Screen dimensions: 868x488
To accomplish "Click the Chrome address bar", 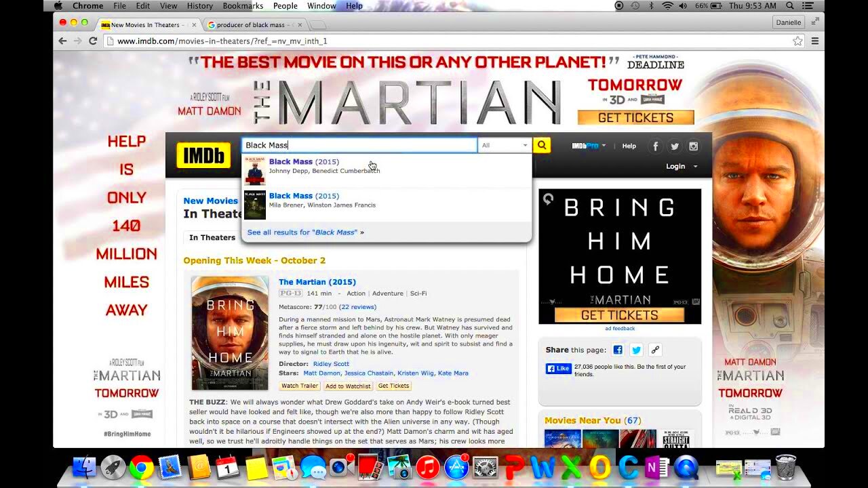I will [x=448, y=41].
